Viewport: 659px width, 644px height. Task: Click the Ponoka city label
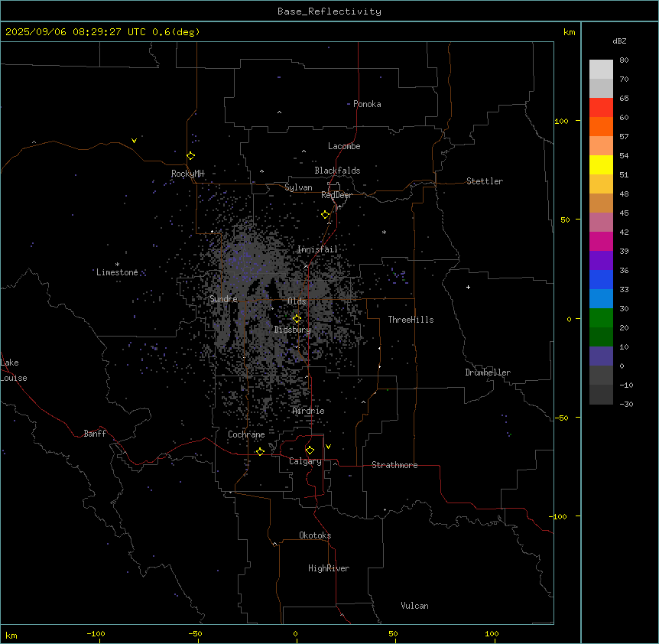point(367,104)
